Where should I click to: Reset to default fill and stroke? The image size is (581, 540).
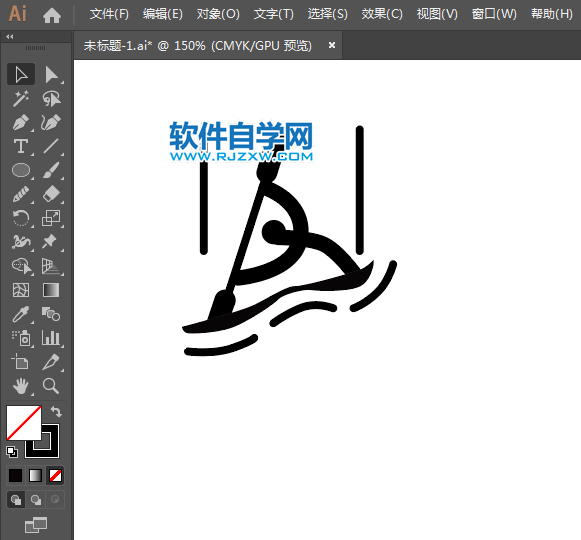(x=12, y=452)
